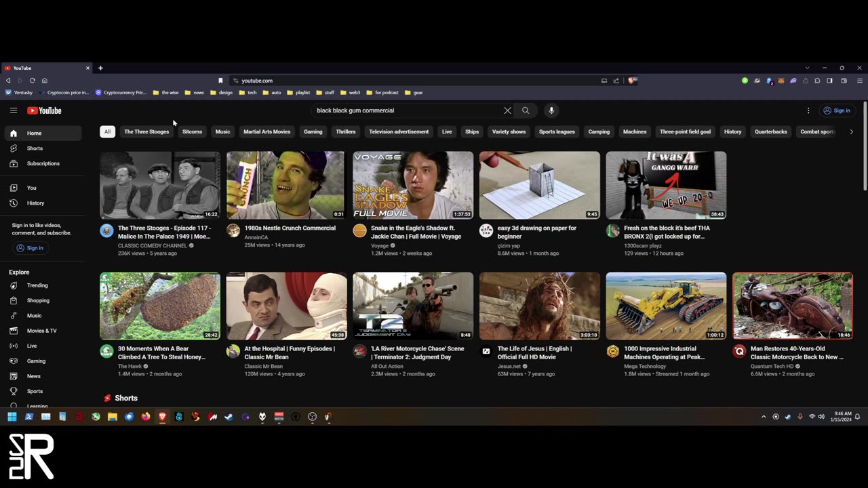Image resolution: width=868 pixels, height=488 pixels.
Task: Go to Shorts in the sidebar
Action: coord(44,148)
